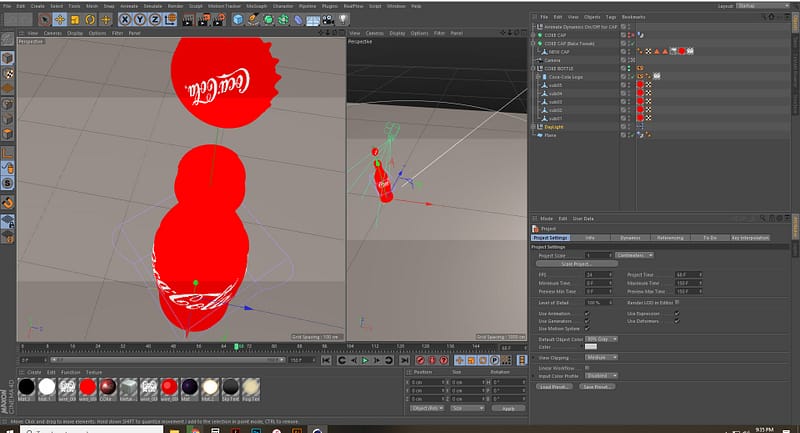Enable Render LOD in Editor checkbox
800x433 pixels.
677,302
